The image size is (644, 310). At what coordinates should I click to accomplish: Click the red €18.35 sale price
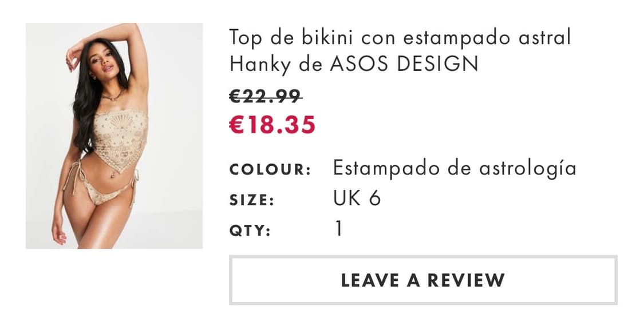[x=272, y=125]
